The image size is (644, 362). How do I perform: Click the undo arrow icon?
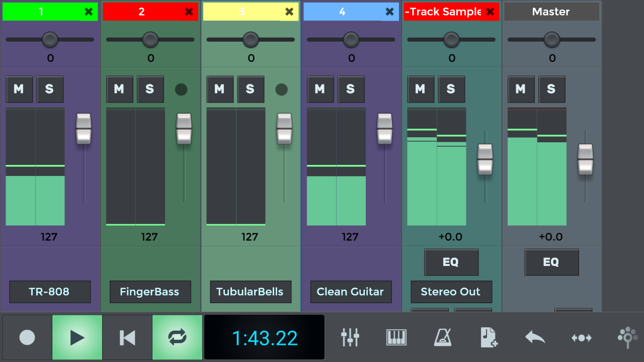coord(535,337)
